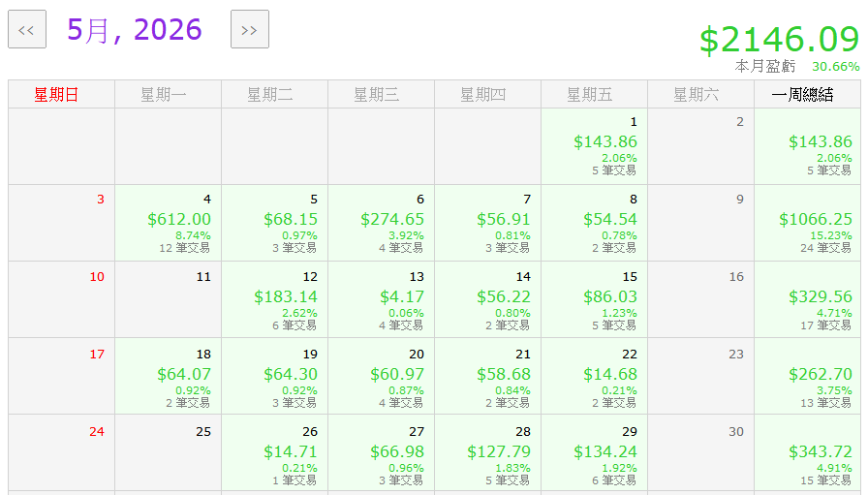Open May 5 cell showing $68.15

click(x=274, y=223)
